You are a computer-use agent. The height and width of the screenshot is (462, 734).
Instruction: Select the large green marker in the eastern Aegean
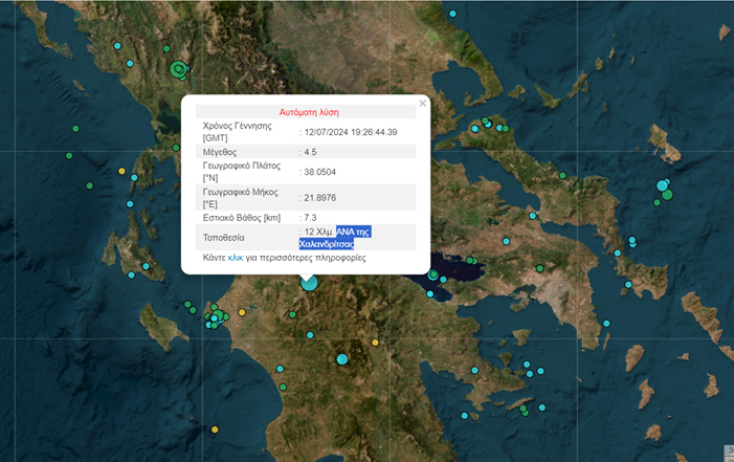click(x=668, y=194)
